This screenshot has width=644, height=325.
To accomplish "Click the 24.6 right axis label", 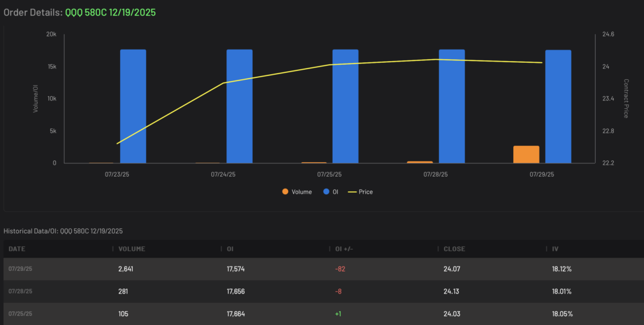I will (x=608, y=34).
